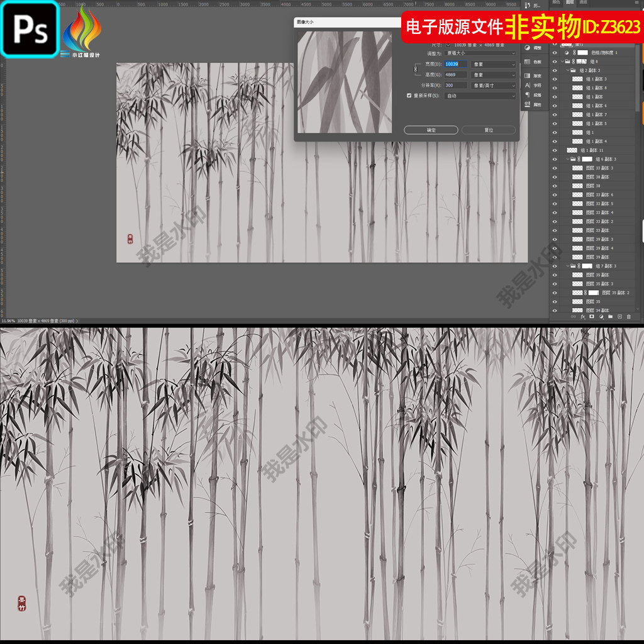Switch to the 图层 layers tab
Screen dimensions: 644x644
click(x=570, y=2)
